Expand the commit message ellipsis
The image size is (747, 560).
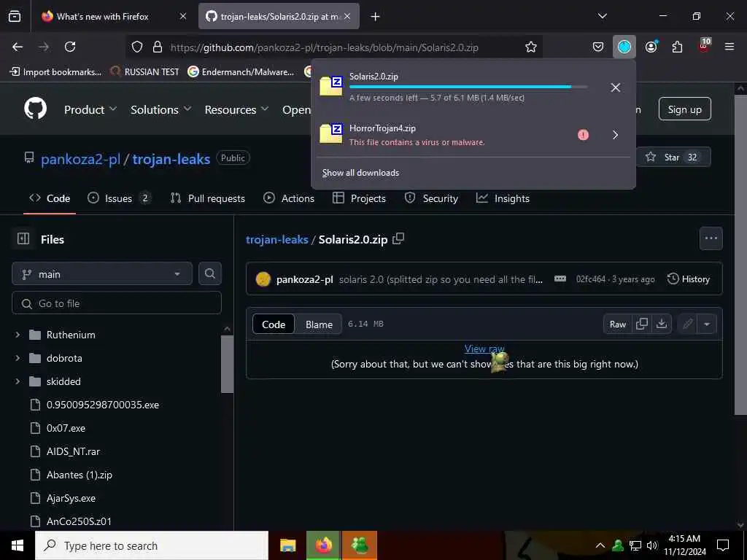(x=560, y=279)
